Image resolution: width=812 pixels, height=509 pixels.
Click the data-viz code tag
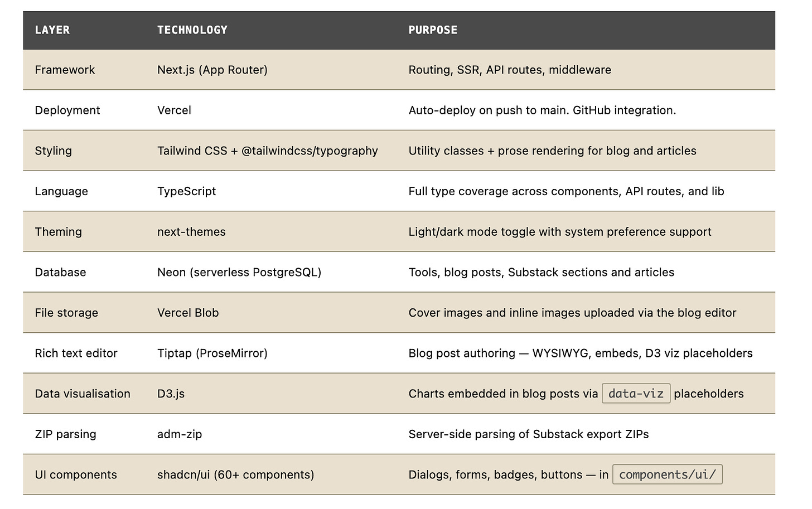click(x=636, y=394)
